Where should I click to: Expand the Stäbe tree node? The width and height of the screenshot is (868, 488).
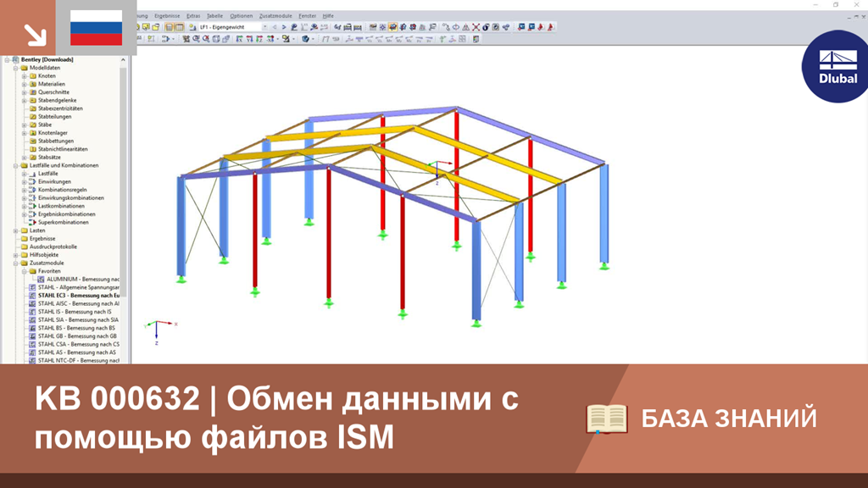(25, 125)
